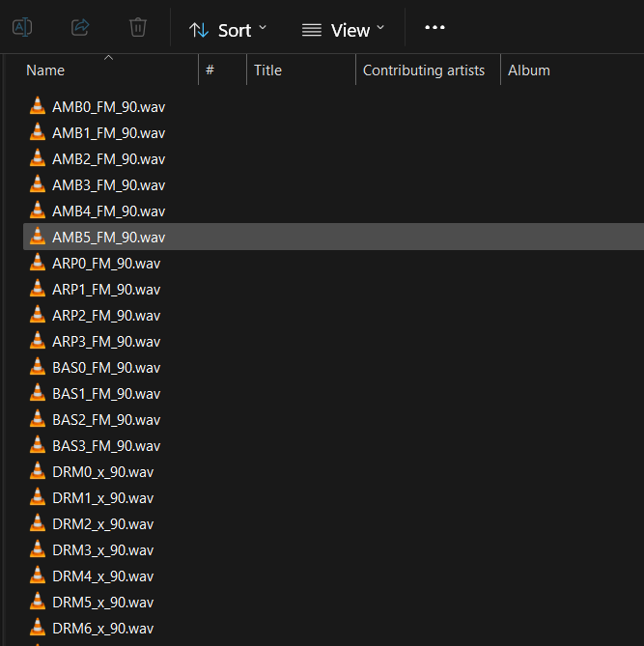
Task: Click the Contributing artists column header
Action: click(x=424, y=70)
